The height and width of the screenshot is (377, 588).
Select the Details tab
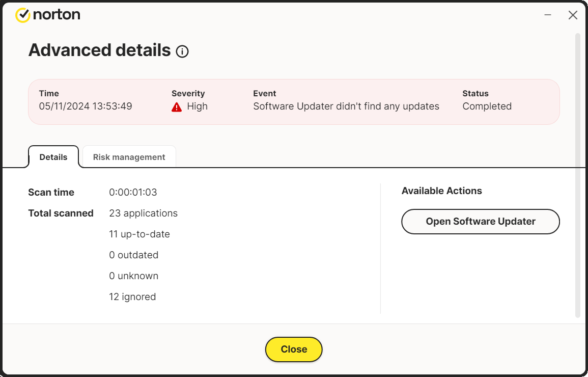tap(53, 157)
